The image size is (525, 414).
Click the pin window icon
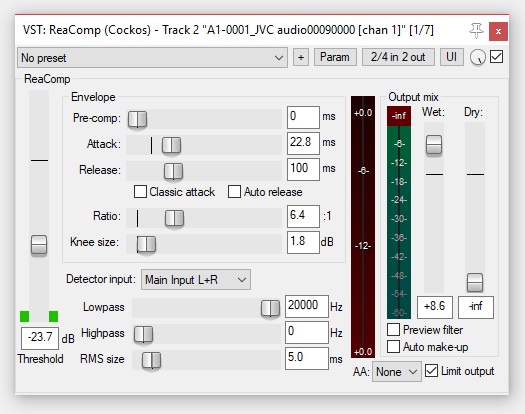[x=476, y=30]
